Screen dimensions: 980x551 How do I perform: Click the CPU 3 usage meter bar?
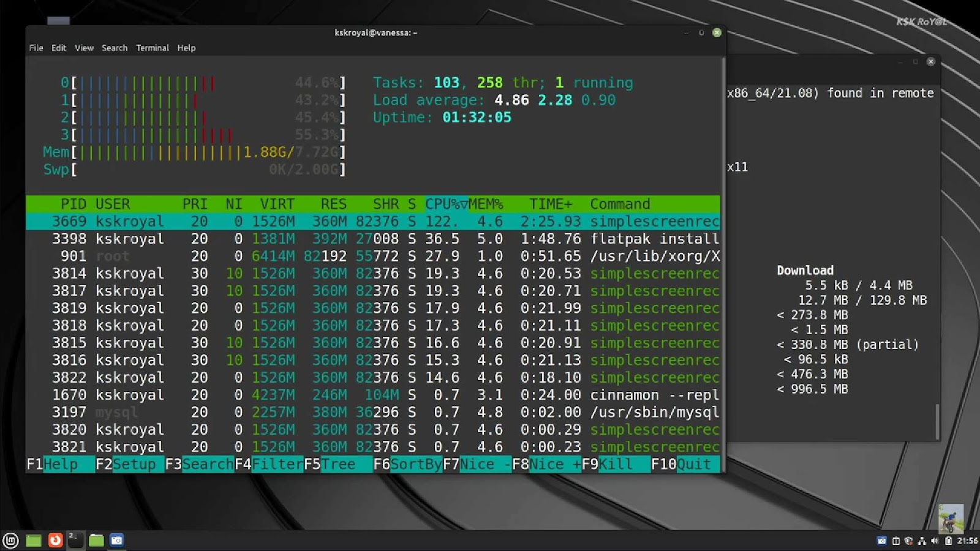pos(203,135)
